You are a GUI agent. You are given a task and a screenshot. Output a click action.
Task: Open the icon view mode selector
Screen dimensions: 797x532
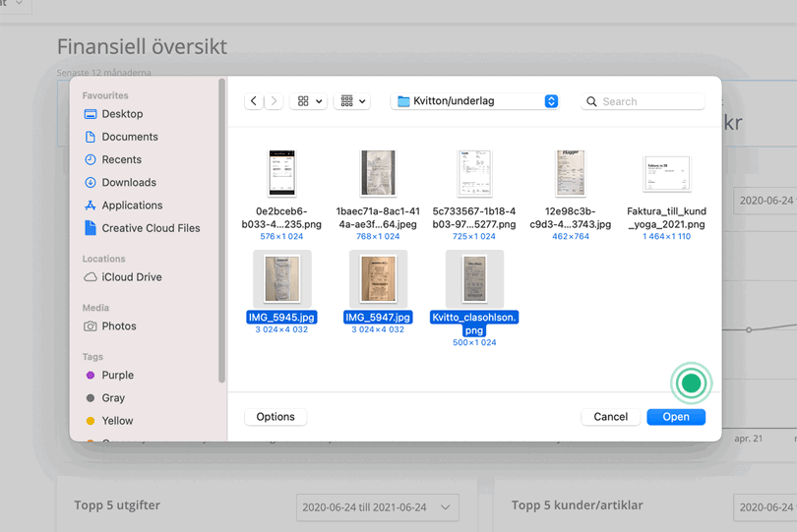coord(309,101)
